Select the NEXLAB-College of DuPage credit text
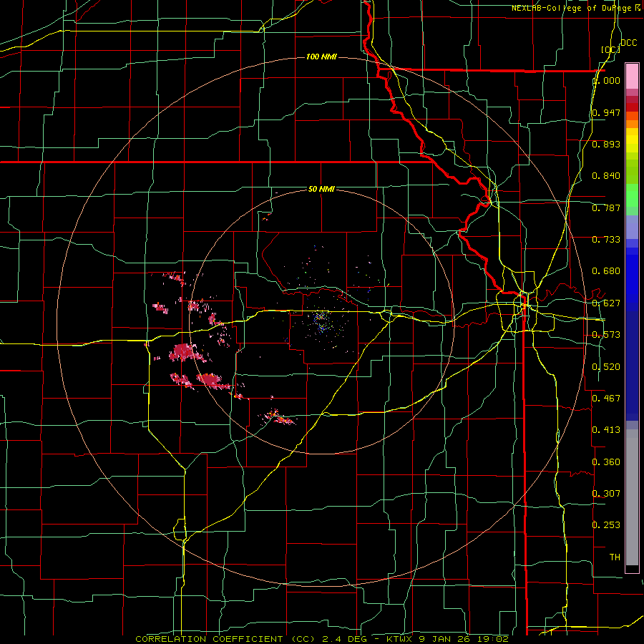 [x=576, y=8]
